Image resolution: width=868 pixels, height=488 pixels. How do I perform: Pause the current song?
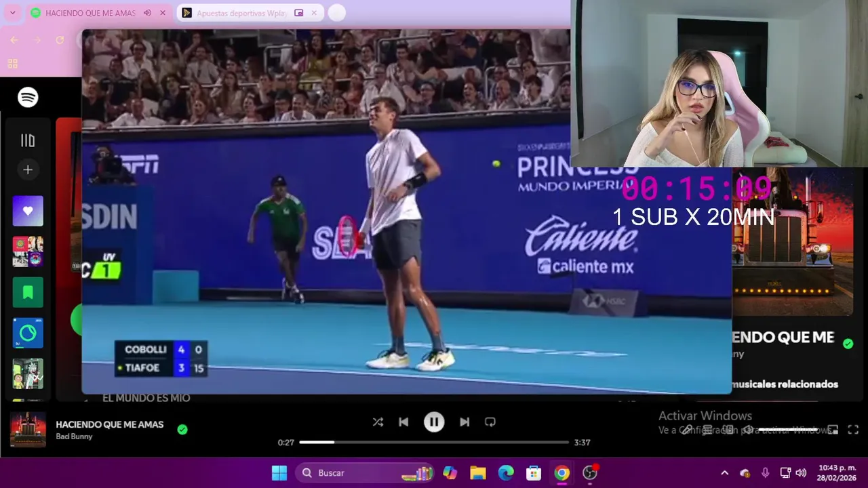[x=434, y=422]
